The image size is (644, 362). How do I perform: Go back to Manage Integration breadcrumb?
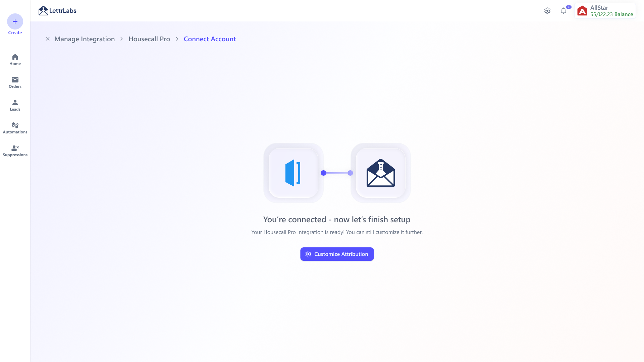coord(85,39)
